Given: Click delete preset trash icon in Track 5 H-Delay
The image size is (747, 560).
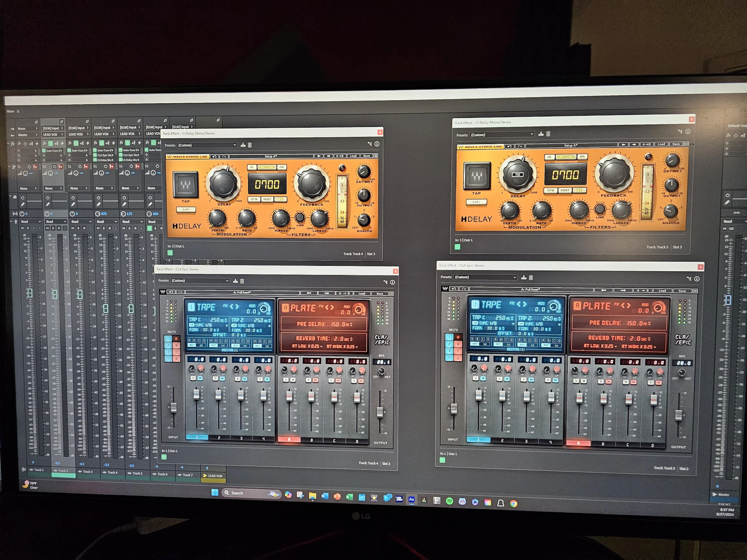Looking at the screenshot, I should click(x=548, y=134).
